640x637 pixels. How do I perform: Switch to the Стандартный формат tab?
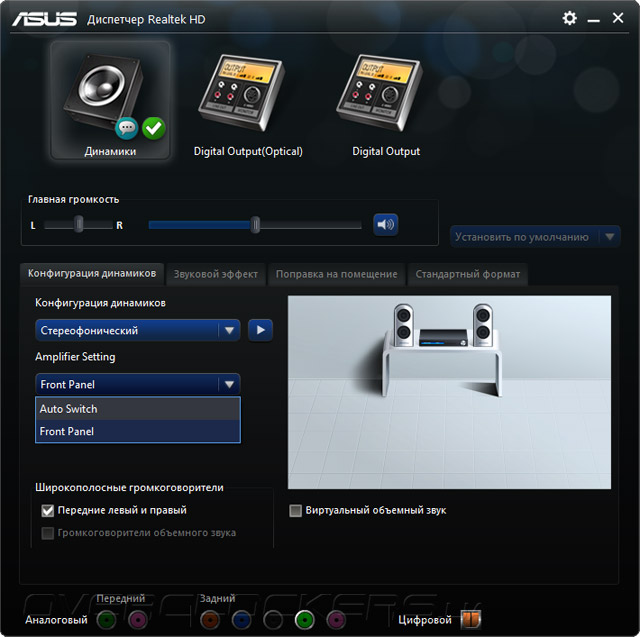(x=468, y=274)
